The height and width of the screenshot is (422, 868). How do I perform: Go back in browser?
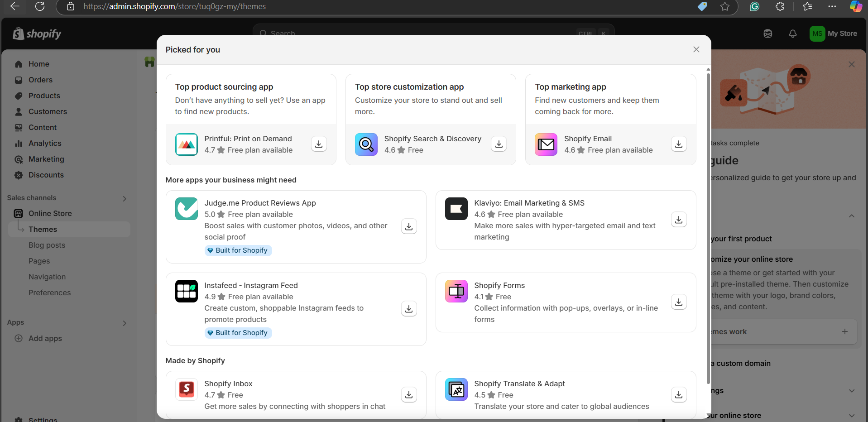pos(14,6)
